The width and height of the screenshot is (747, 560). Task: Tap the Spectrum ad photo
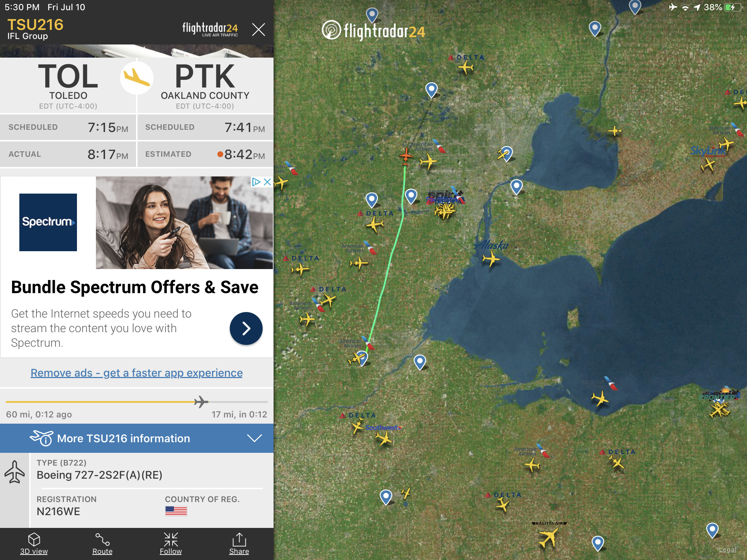point(184,223)
